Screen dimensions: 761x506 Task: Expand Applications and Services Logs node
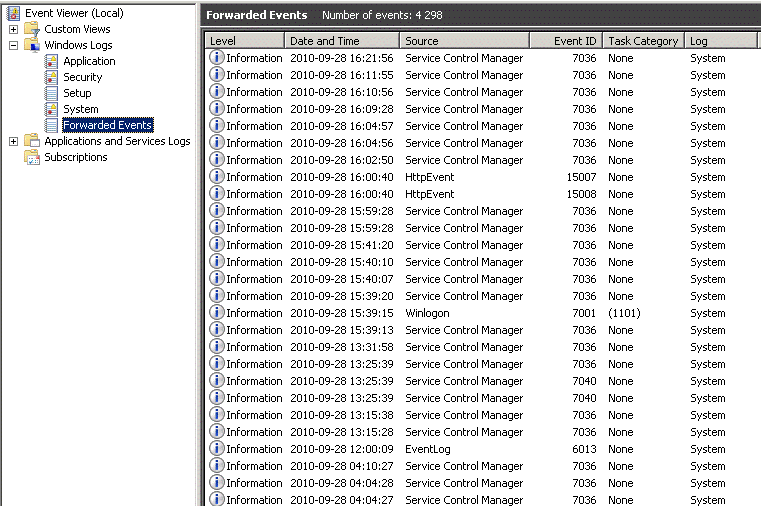[14, 141]
